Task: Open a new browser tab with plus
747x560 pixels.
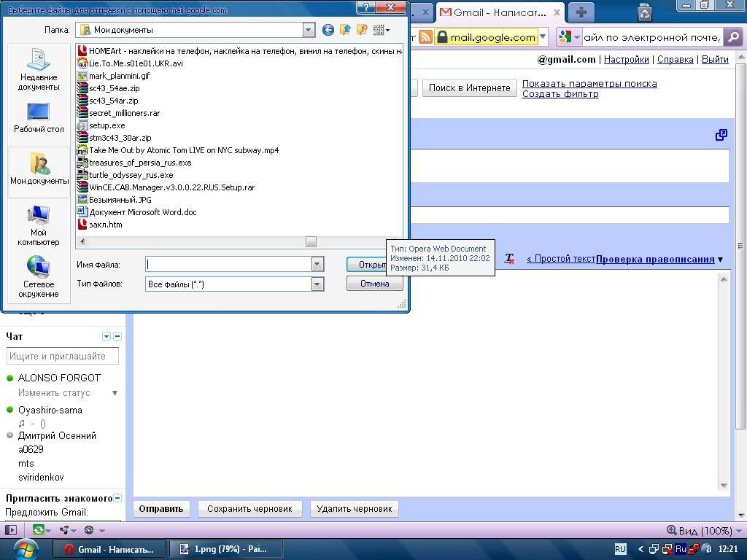Action: coord(581,12)
